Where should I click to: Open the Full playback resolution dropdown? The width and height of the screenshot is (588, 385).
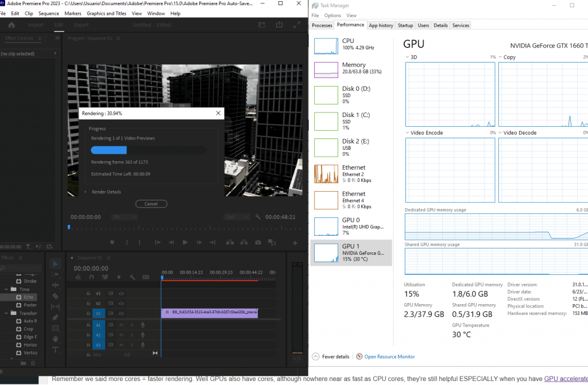tap(237, 217)
